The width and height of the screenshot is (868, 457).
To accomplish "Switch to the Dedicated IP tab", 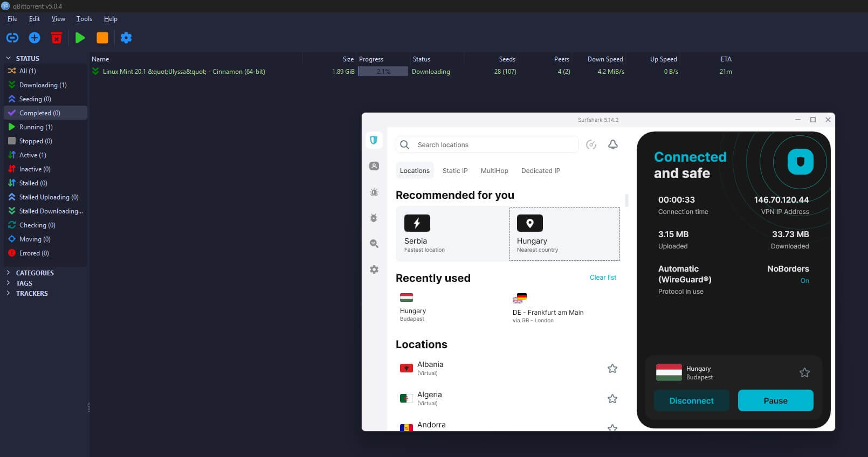I will [x=541, y=171].
